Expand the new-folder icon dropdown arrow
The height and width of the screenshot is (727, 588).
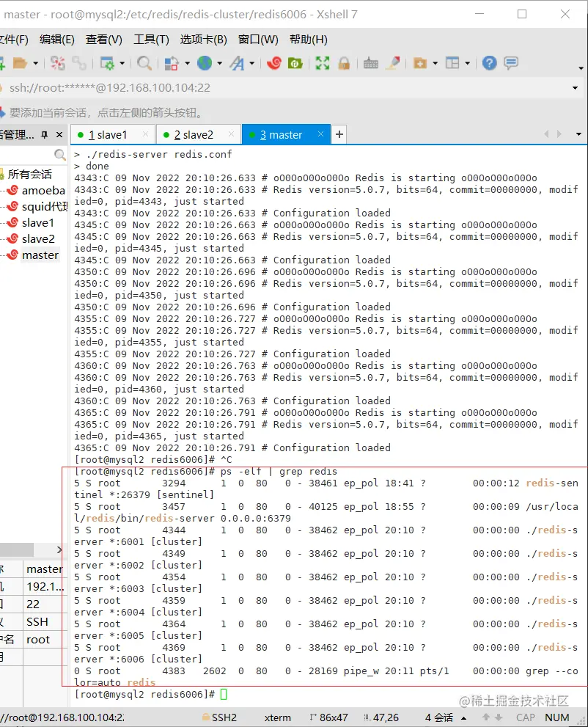435,63
